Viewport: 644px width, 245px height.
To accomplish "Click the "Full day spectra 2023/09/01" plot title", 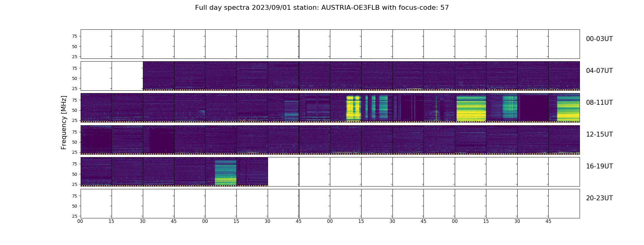I will [322, 8].
